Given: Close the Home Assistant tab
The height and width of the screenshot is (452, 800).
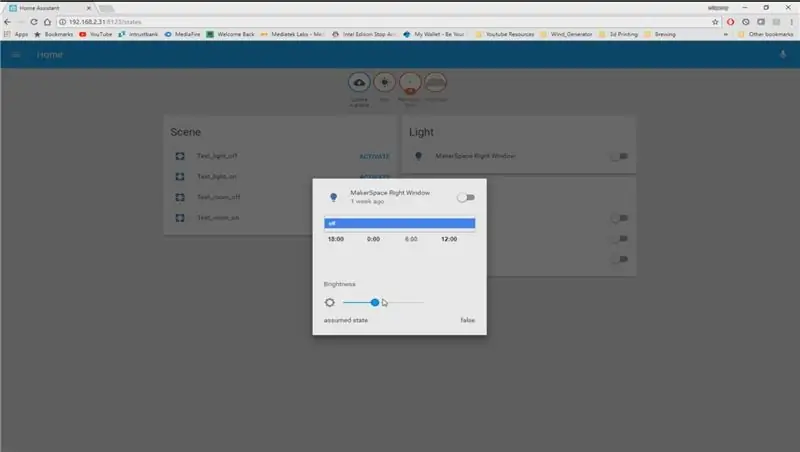Looking at the screenshot, I should [x=88, y=8].
